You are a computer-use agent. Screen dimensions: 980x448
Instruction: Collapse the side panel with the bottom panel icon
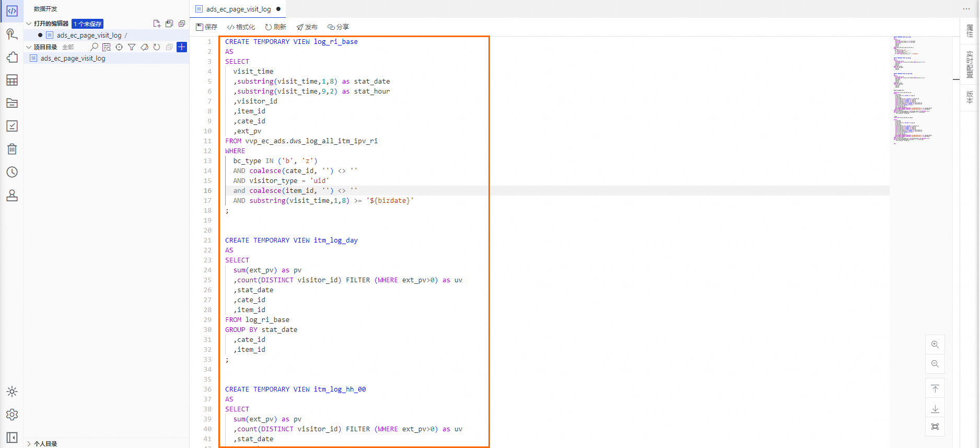[12, 438]
